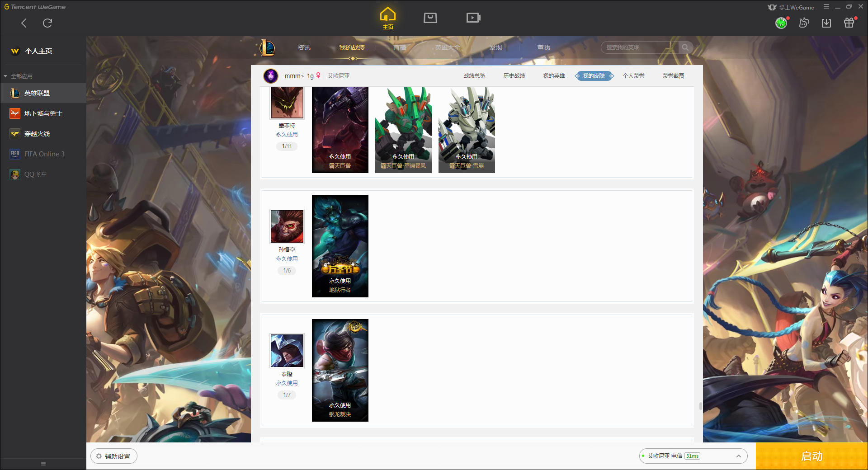
Task: Switch to the 我的英雄 sub-tab
Action: (554, 76)
